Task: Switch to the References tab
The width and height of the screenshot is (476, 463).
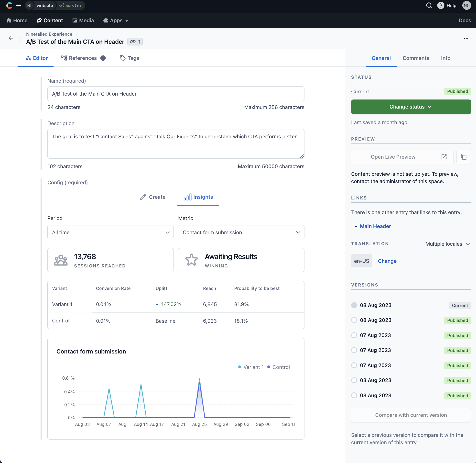Action: point(79,58)
